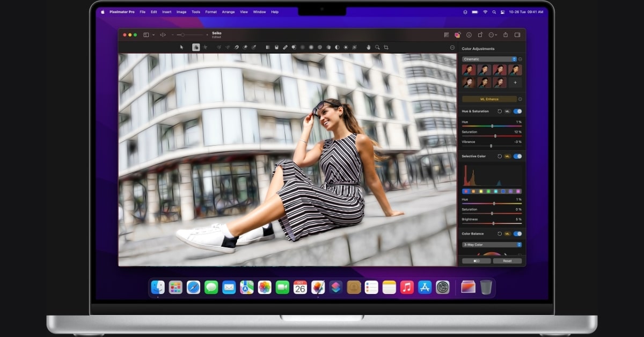Open tool options circle above Color Adjustments

(452, 47)
